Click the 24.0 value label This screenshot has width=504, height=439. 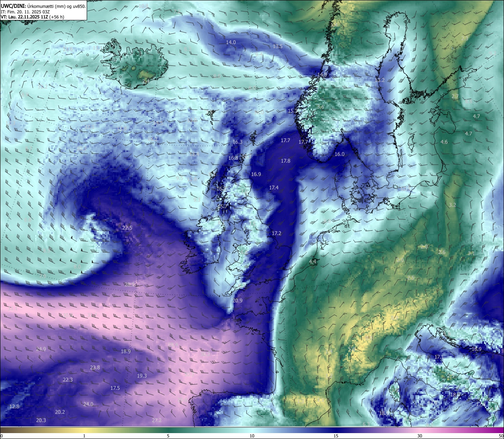pos(88,404)
